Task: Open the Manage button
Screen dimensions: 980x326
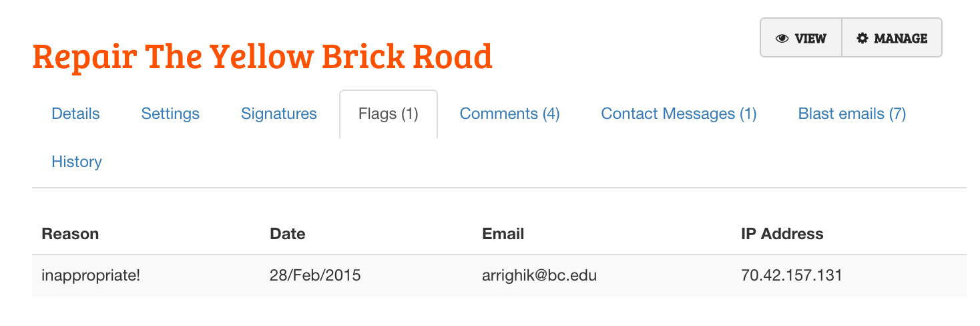Action: (x=892, y=38)
